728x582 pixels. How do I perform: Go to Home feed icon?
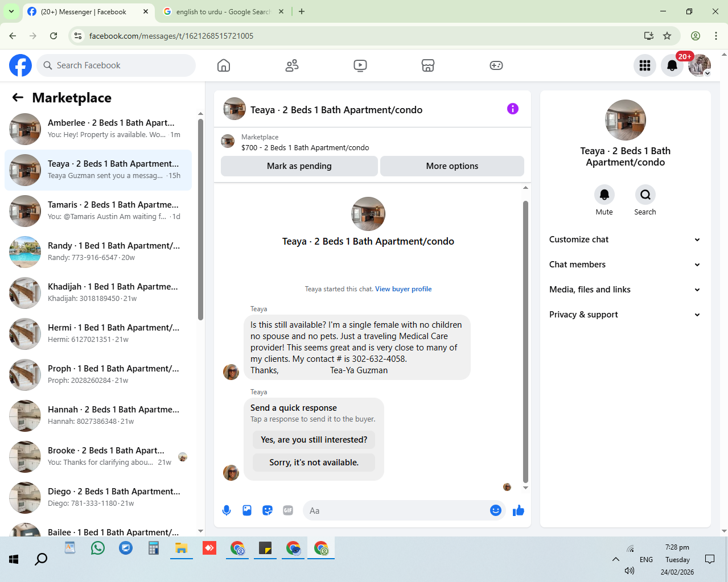click(x=224, y=65)
